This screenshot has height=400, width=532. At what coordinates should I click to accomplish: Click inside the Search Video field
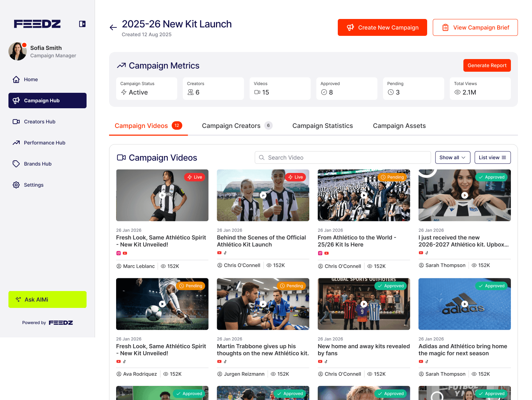coord(342,157)
